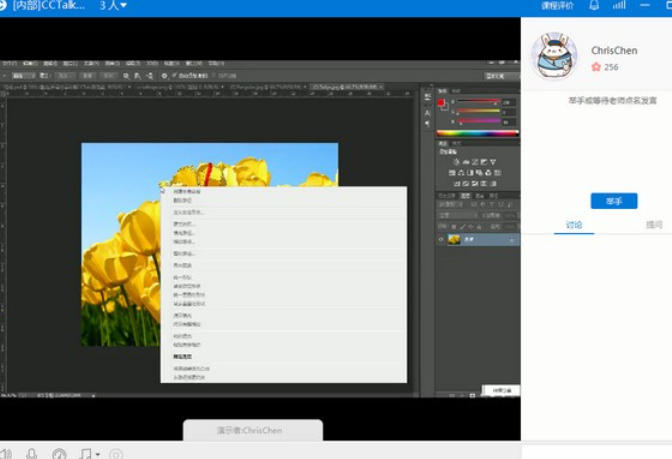Screen dimensions: 672x459
Task: Hide the 背景 layer with its eye icon
Action: (441, 240)
